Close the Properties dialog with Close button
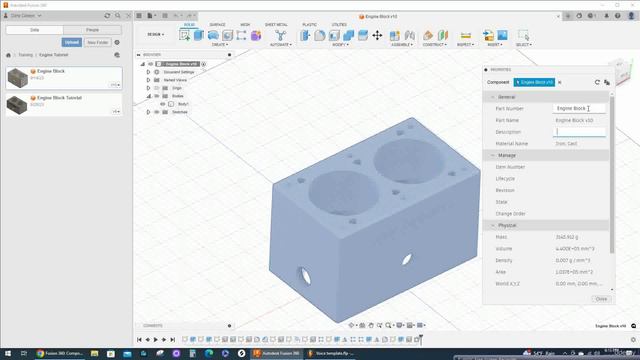This screenshot has width=640, height=360. [601, 299]
